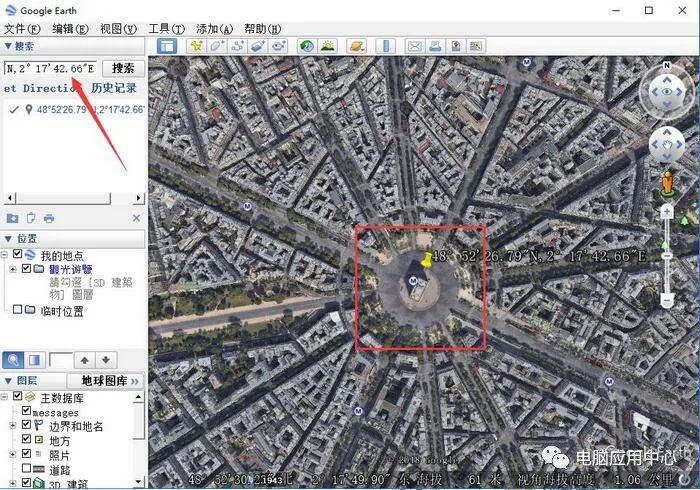Image resolution: width=700 pixels, height=490 pixels.
Task: Click the save image toolbar icon
Action: coord(456,46)
